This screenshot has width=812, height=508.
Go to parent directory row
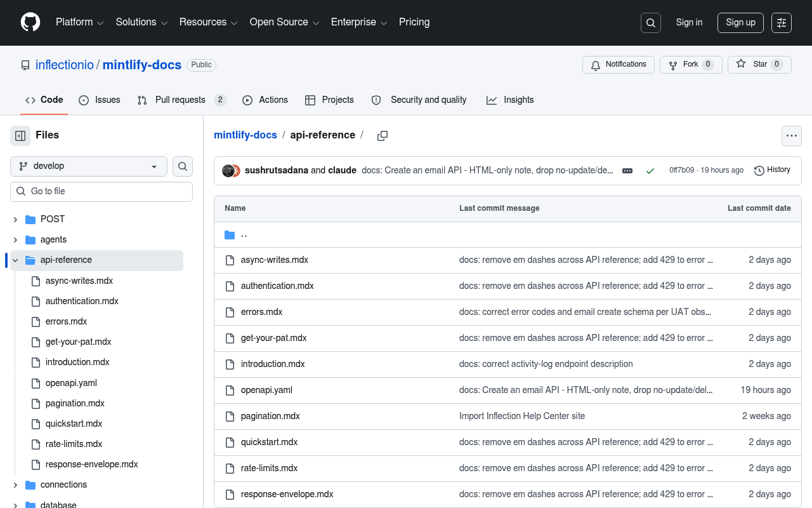tap(507, 235)
